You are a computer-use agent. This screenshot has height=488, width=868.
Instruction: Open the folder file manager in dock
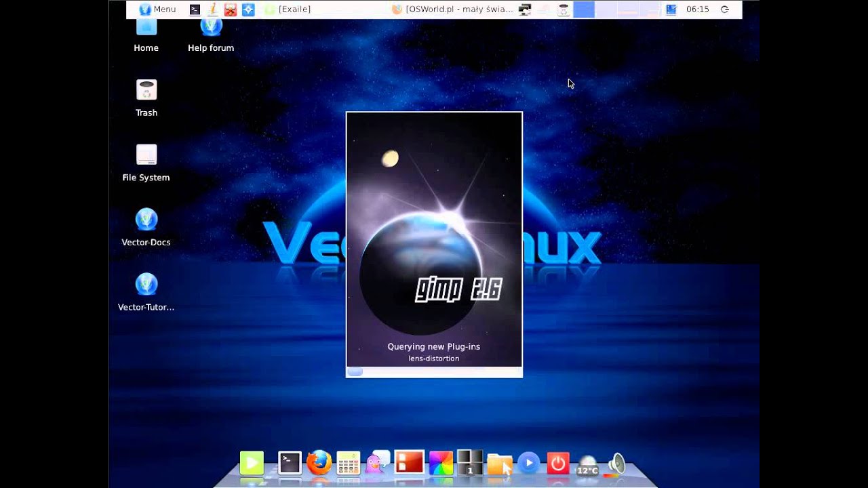tap(500, 464)
